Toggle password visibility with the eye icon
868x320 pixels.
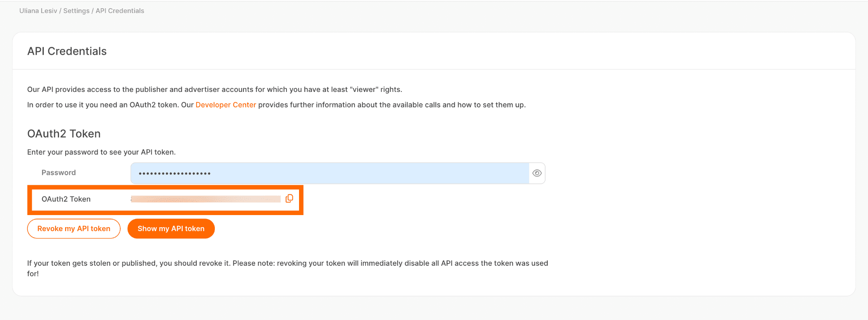pyautogui.click(x=537, y=173)
